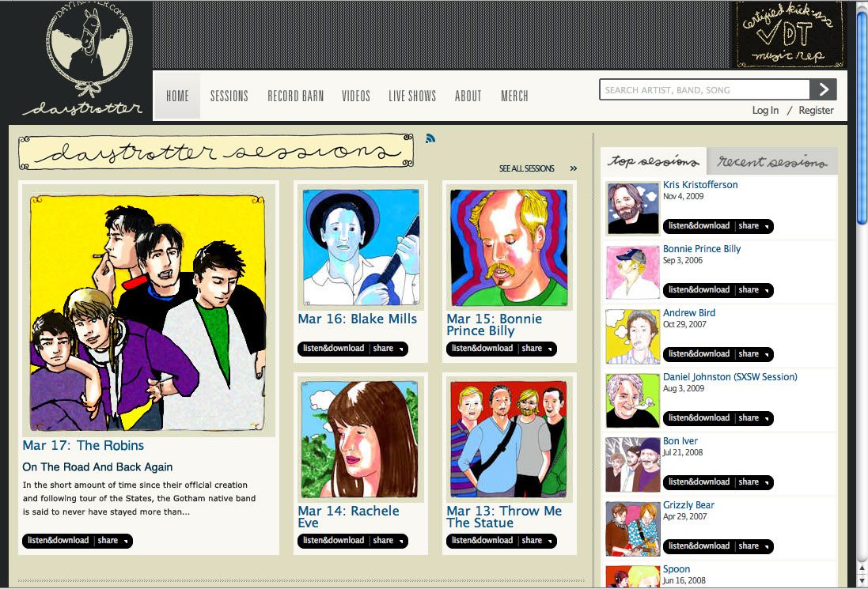The image size is (868, 589).
Task: Expand share dropdown for Andrew Bird
Action: point(753,354)
